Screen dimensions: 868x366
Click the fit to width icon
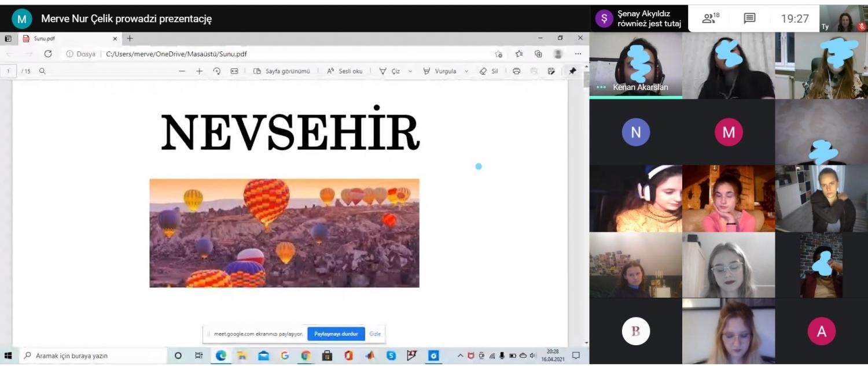coord(234,71)
